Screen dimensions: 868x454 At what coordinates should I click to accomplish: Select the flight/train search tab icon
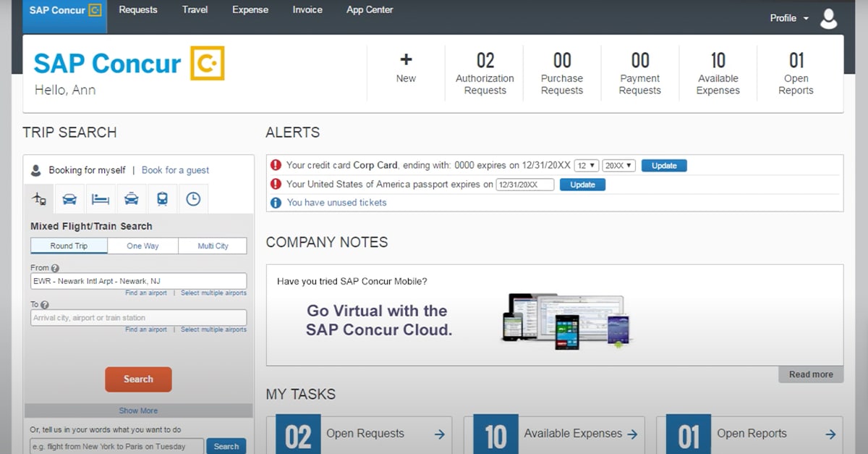click(x=39, y=199)
